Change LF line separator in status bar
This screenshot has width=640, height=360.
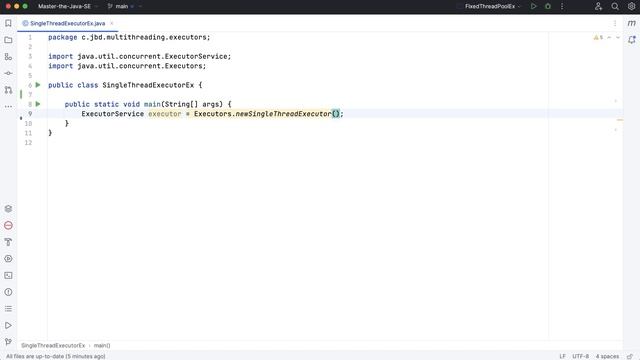coord(562,356)
